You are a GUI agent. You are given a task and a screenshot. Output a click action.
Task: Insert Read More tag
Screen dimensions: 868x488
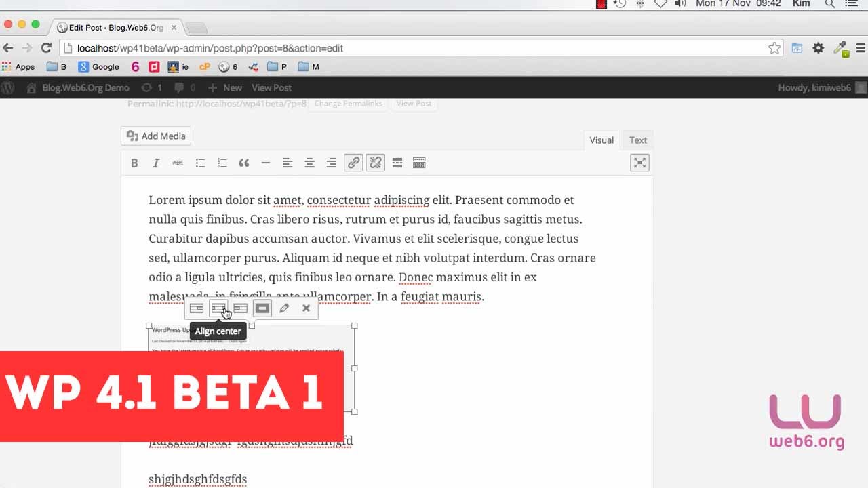[x=397, y=163]
